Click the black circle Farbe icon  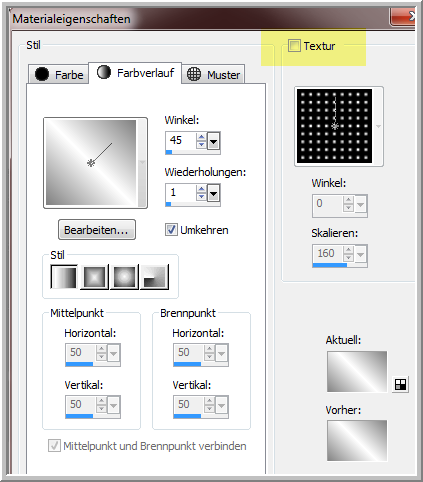[x=42, y=74]
